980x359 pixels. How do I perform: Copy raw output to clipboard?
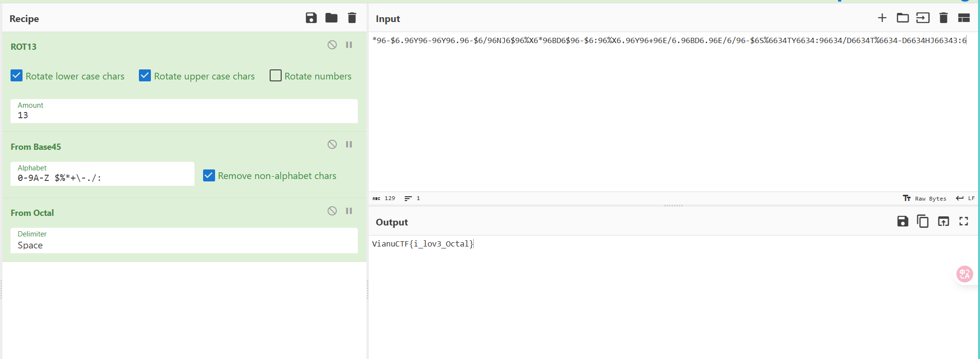tap(923, 221)
